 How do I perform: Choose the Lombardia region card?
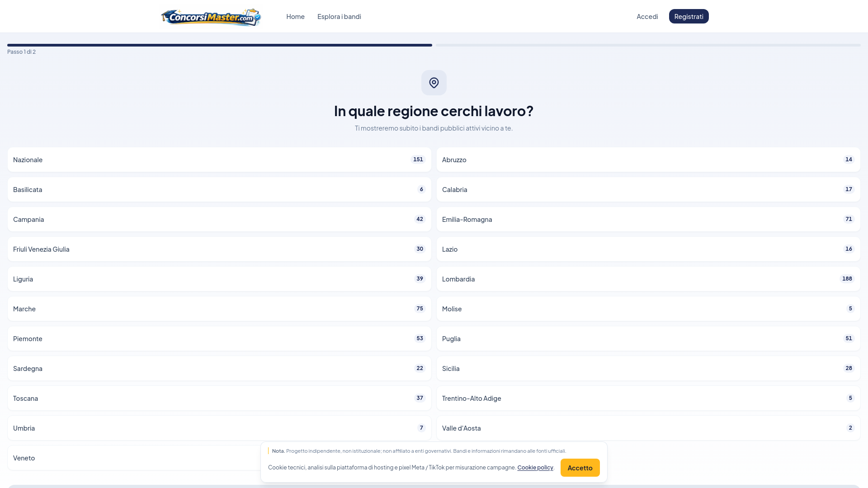click(648, 279)
